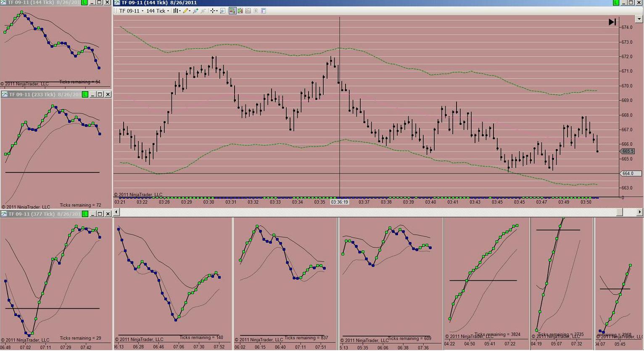
Task: Minimize the 377 Tick chart window
Action: 92,214
